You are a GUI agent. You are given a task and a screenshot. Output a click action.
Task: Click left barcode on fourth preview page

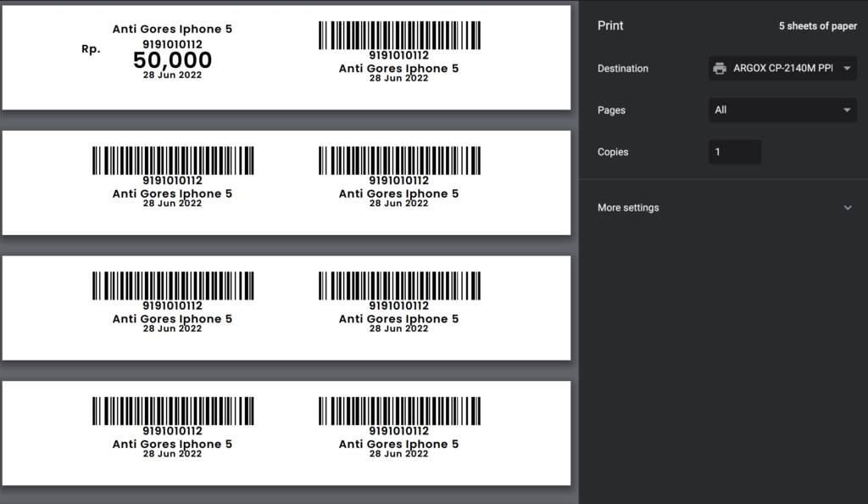click(173, 411)
